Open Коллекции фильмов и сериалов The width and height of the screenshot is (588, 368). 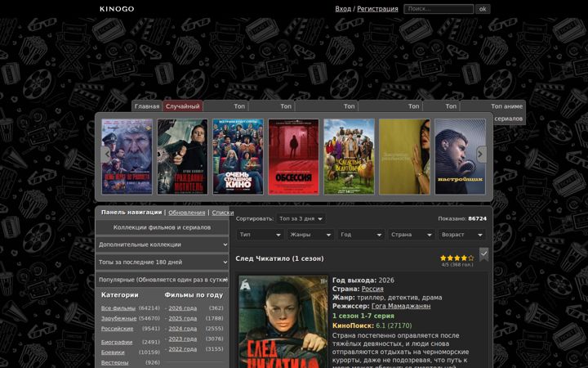(162, 227)
